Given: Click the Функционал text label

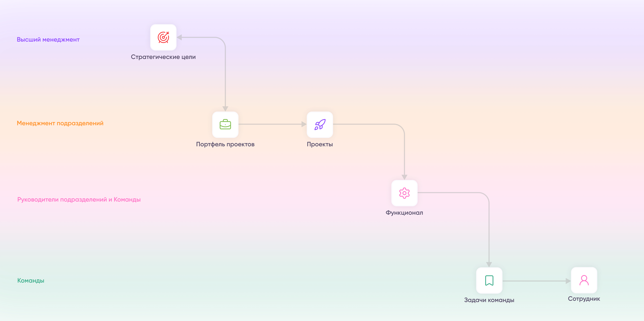Looking at the screenshot, I should (404, 213).
